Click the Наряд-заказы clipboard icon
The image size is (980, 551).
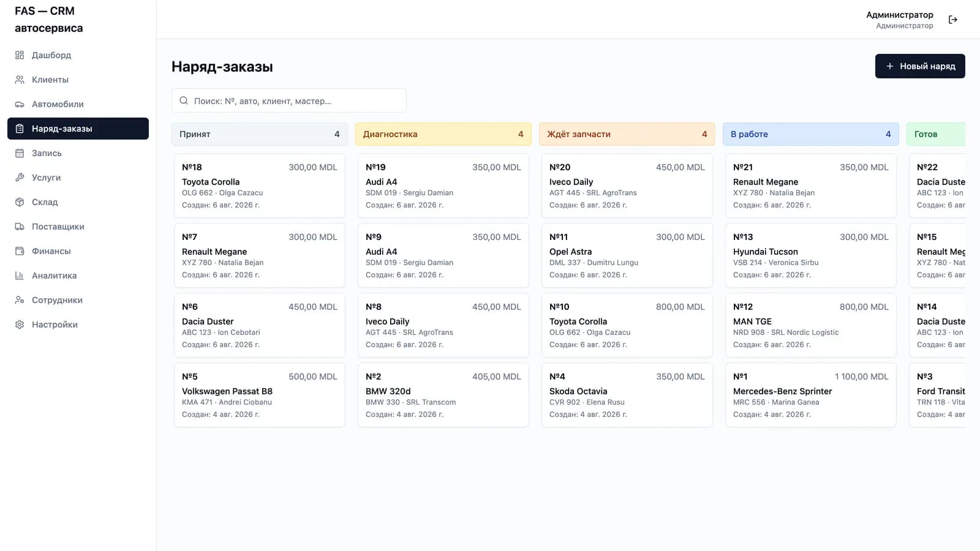[20, 129]
